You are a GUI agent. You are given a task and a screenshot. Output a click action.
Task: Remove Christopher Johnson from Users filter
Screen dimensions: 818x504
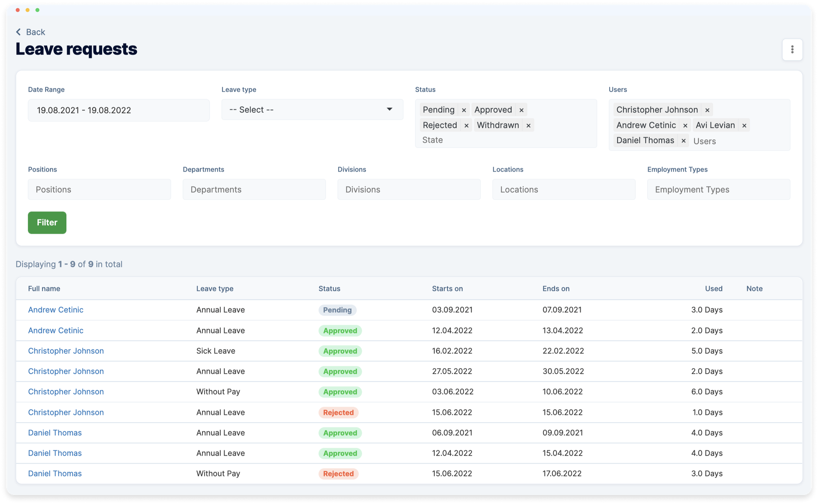click(x=707, y=110)
